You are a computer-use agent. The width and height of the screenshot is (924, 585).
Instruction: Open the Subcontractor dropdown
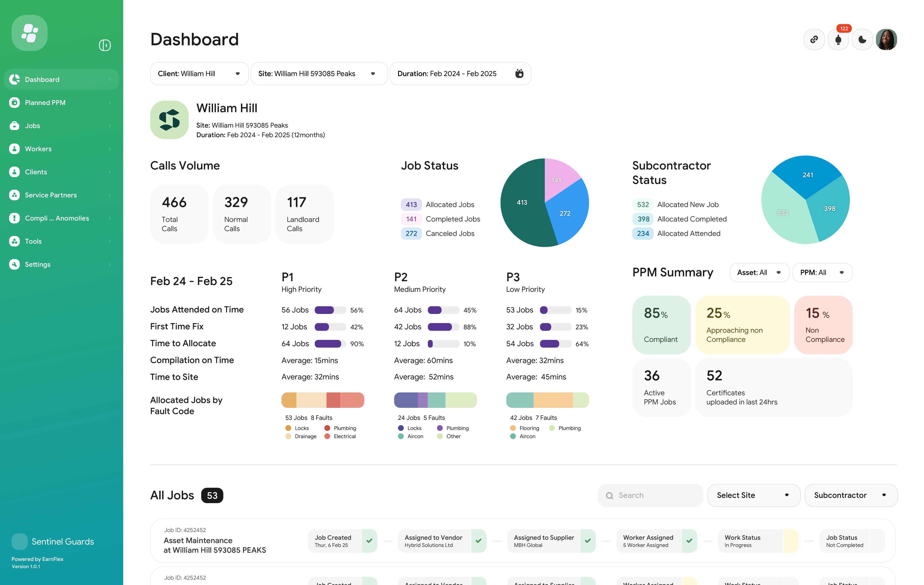tap(851, 495)
